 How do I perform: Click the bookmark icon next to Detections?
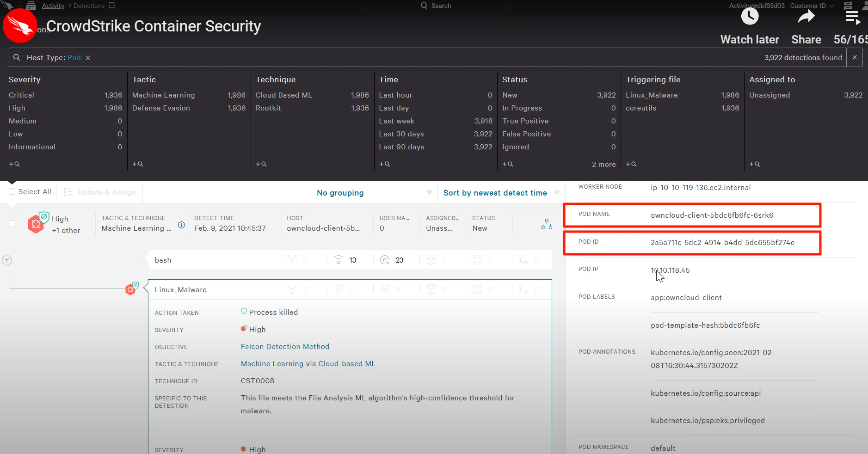coord(112,6)
